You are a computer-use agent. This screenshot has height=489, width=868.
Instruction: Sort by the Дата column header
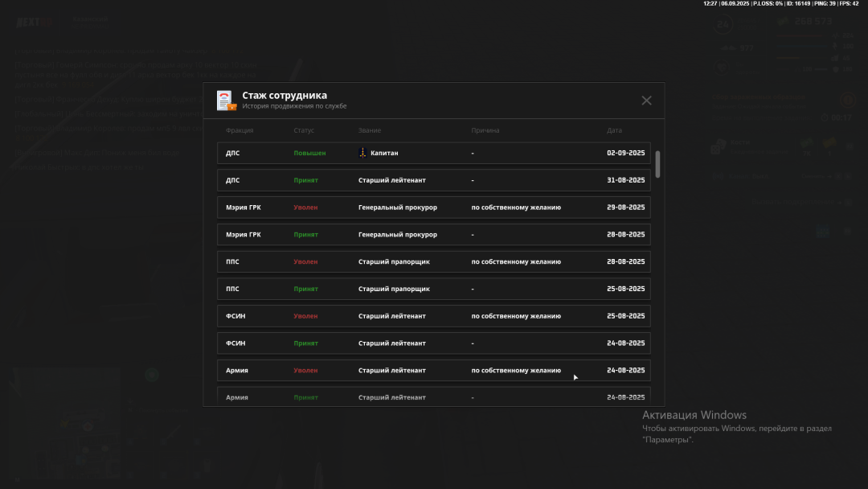pos(614,130)
